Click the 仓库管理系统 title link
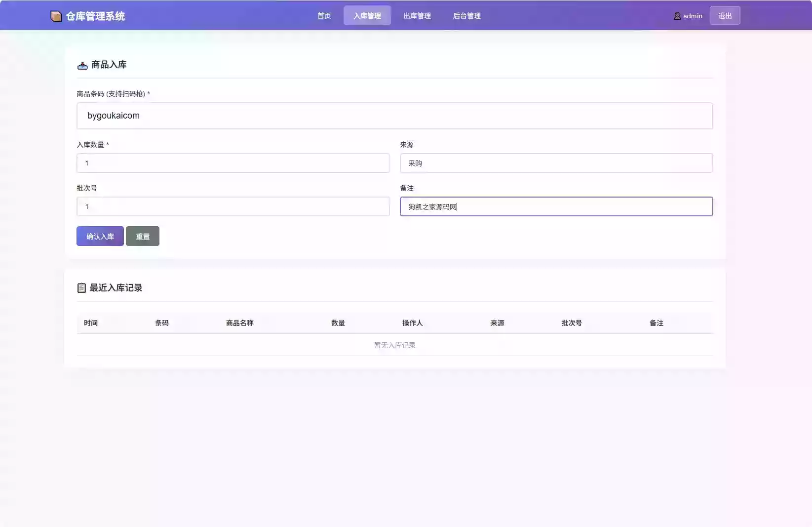 click(95, 16)
